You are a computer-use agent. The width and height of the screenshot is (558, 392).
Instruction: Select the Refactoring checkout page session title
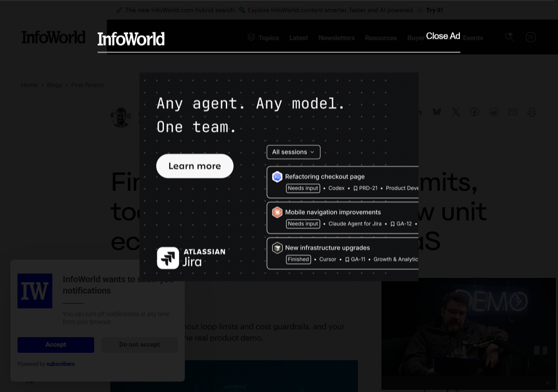pos(325,176)
